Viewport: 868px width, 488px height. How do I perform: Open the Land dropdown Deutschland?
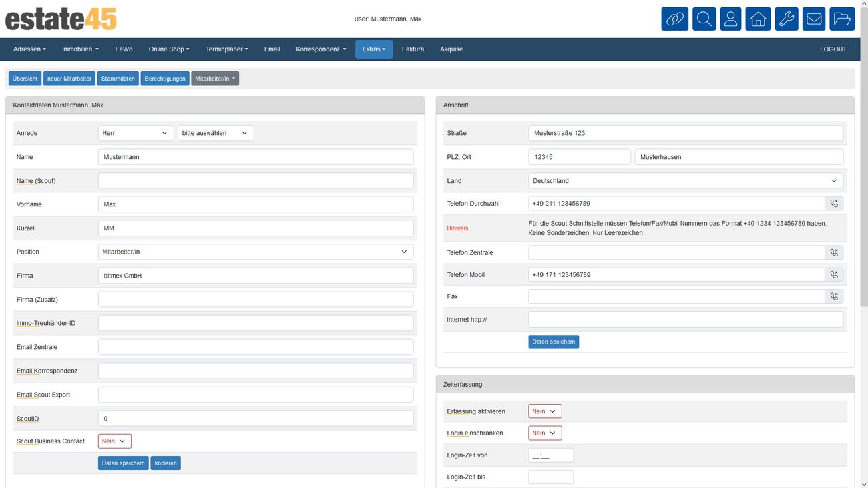tap(686, 181)
